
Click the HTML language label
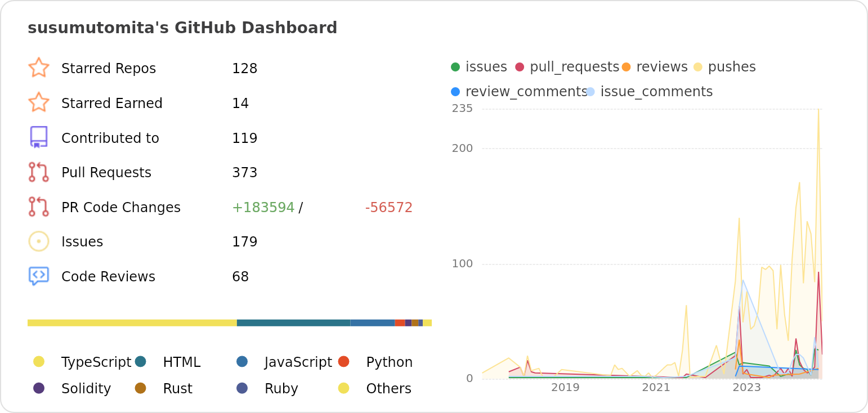point(182,362)
